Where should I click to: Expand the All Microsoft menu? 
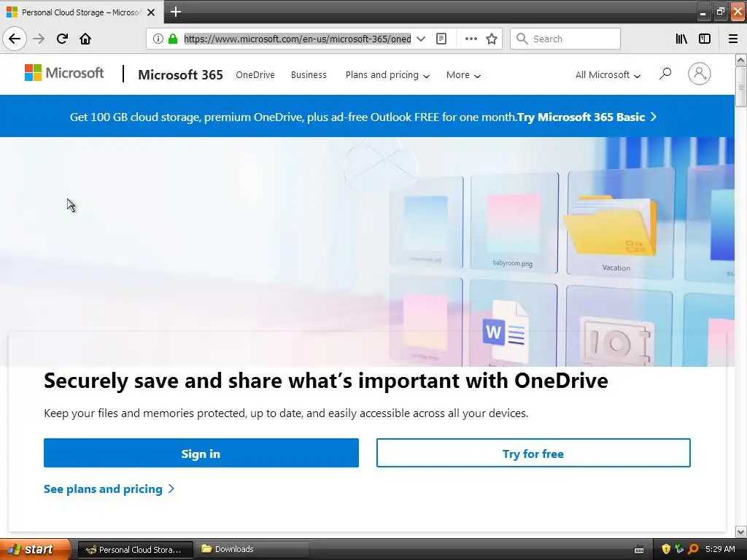[x=608, y=75]
